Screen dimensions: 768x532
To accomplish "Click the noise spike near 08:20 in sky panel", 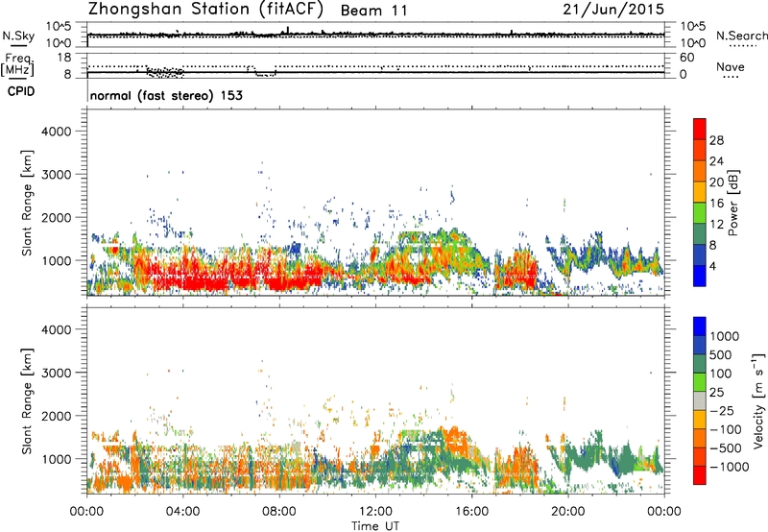I will [x=287, y=31].
